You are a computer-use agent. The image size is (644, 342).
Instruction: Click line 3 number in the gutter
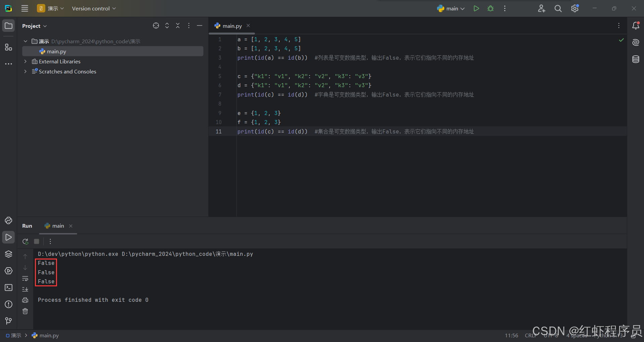tap(220, 58)
